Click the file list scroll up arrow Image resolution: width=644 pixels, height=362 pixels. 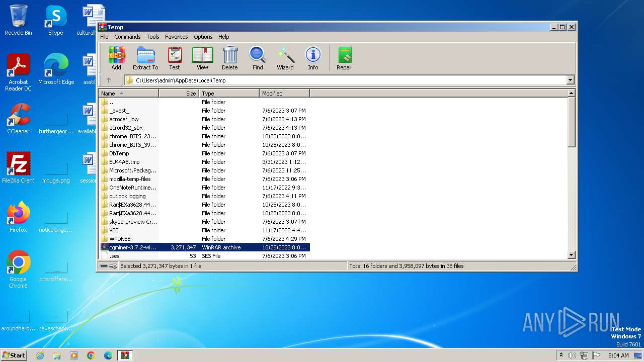[571, 93]
